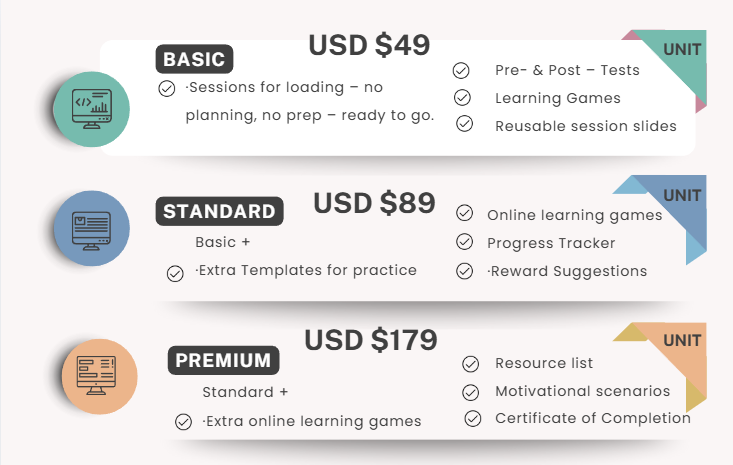The width and height of the screenshot is (733, 465).
Task: Click checkmark next to Extra Templates for practice
Action: pyautogui.click(x=175, y=273)
